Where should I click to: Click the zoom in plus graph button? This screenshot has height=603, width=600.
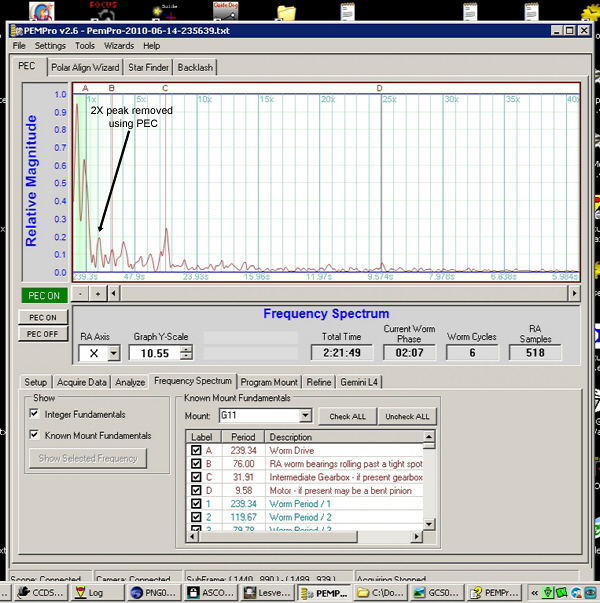point(98,294)
